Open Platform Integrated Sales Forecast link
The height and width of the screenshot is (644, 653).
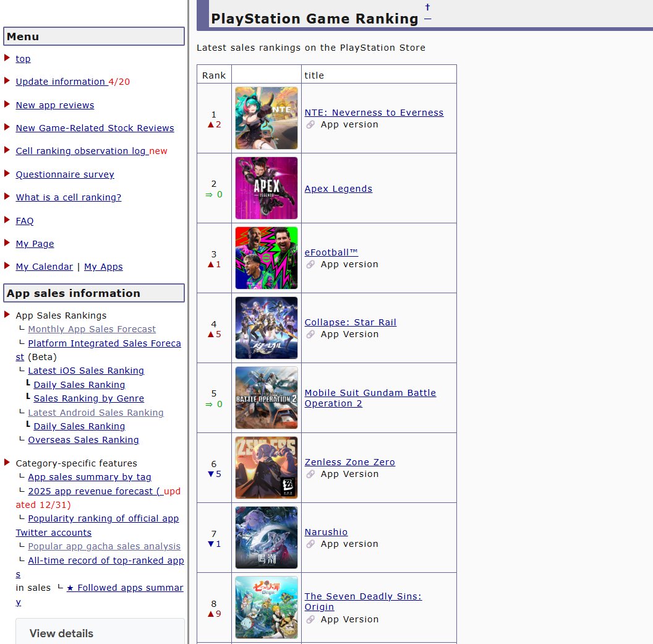(105, 344)
